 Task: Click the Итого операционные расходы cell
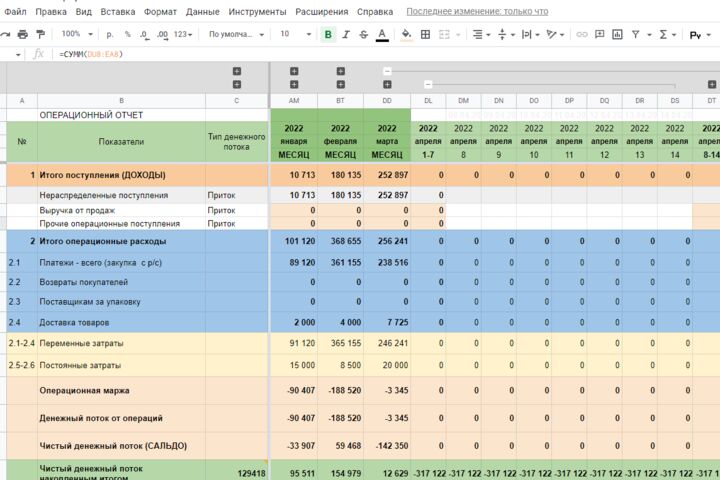pos(121,241)
